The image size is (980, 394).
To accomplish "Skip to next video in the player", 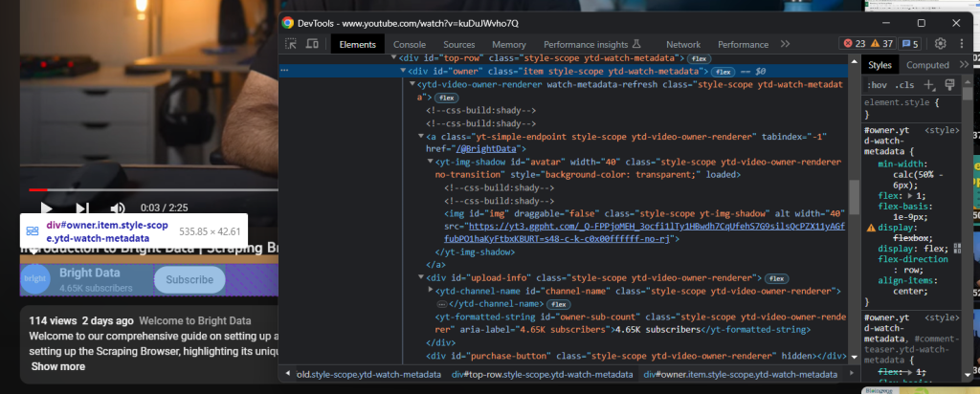I will tap(82, 208).
